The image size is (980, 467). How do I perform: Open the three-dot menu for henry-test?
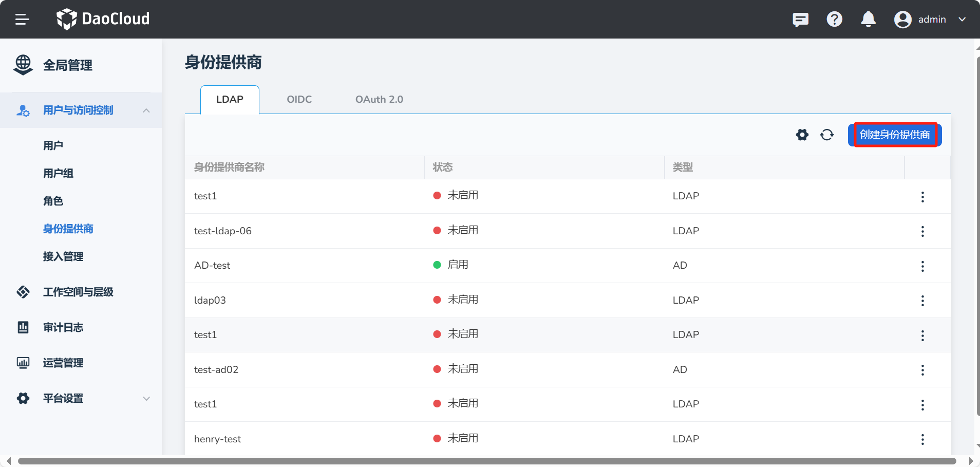pyautogui.click(x=922, y=439)
